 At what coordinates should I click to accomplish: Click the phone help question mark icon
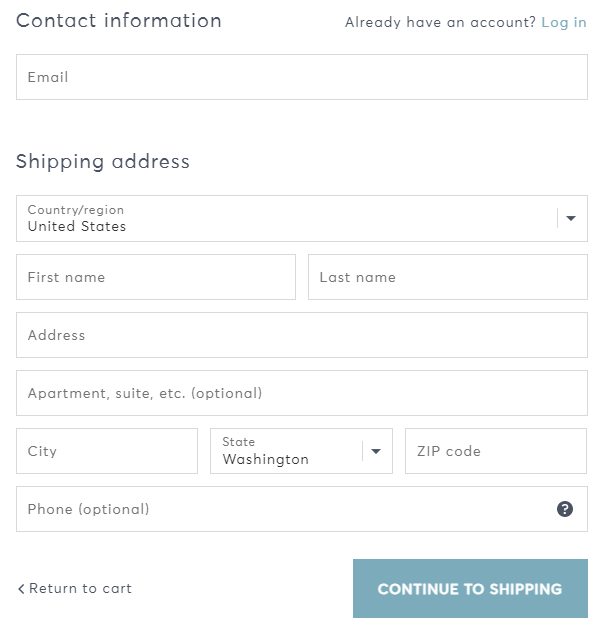tap(565, 509)
